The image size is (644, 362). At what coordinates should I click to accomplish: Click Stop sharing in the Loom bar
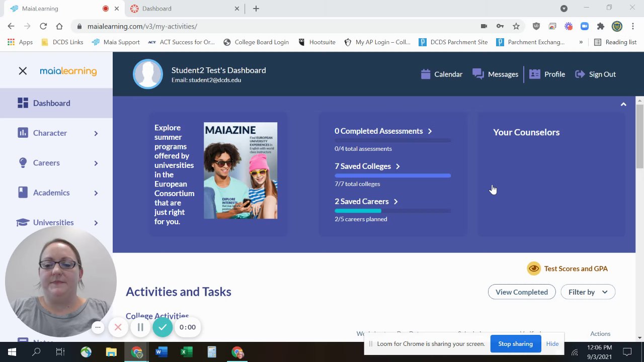(x=515, y=344)
